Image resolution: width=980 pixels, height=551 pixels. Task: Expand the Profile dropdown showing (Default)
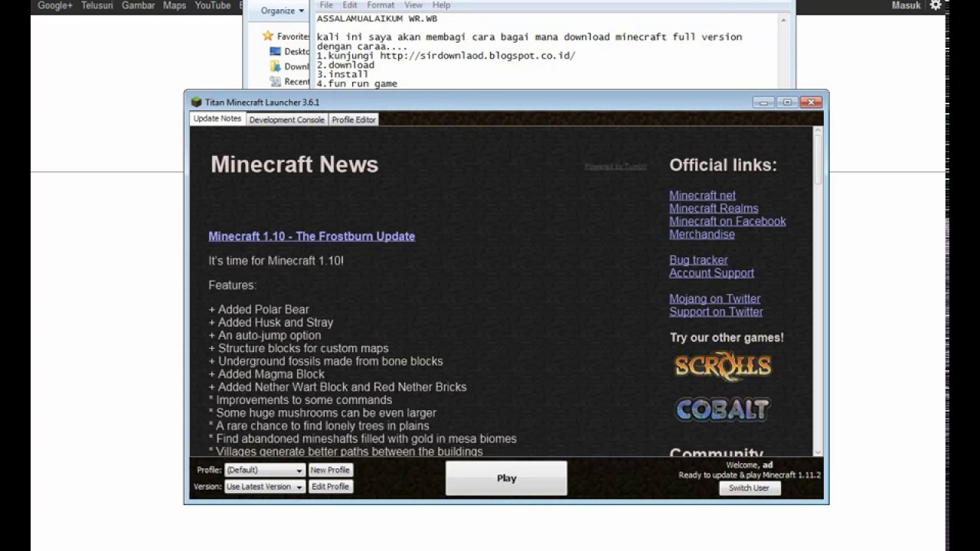click(x=265, y=470)
